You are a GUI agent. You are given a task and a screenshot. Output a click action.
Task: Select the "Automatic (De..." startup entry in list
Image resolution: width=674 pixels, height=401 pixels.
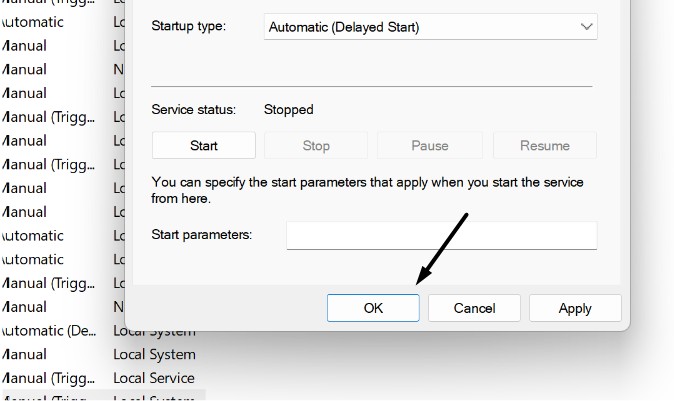[x=48, y=331]
